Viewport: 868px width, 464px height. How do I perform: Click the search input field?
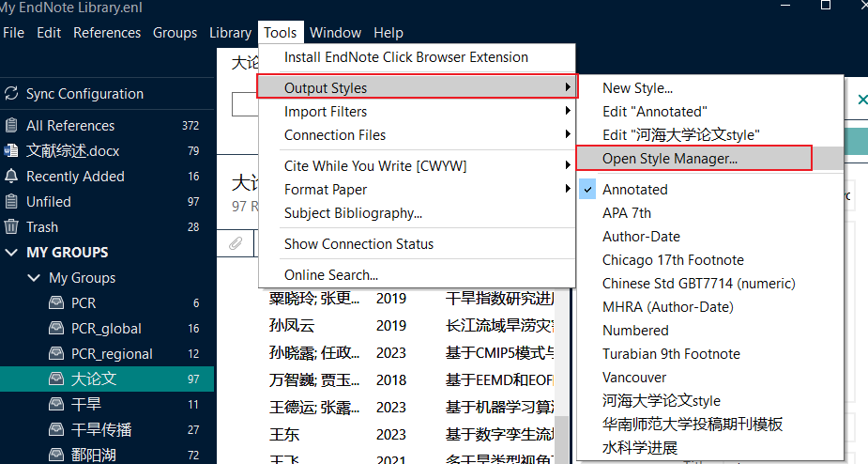(x=245, y=103)
